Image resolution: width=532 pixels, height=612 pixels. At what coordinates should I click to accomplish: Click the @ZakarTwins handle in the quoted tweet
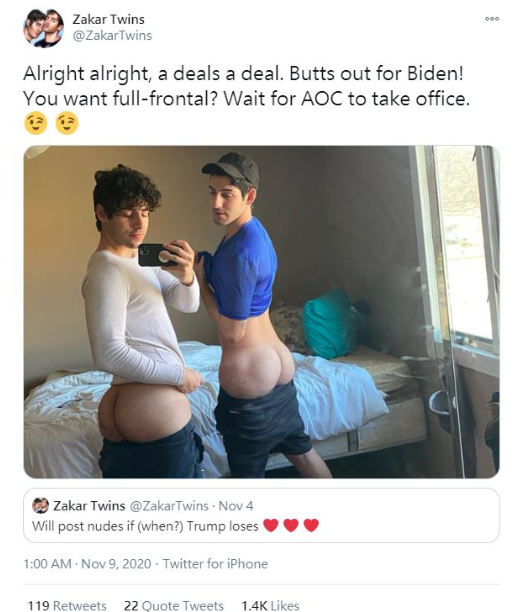coord(169,506)
